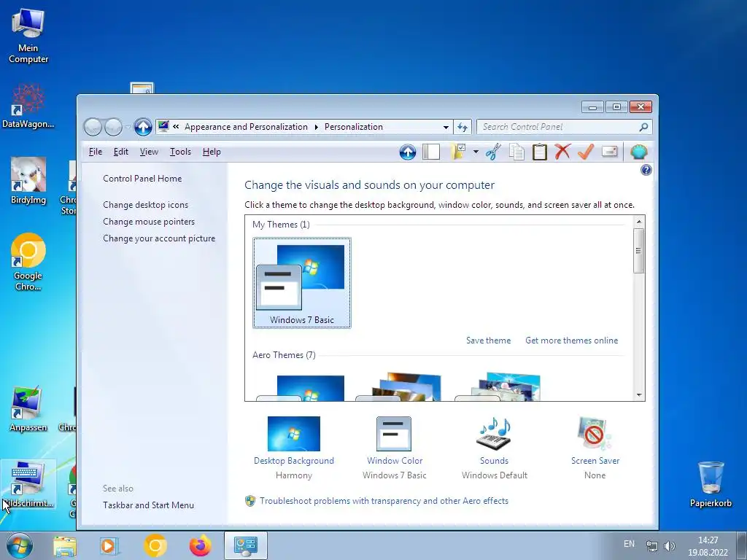This screenshot has width=747, height=560.
Task: Click the blue Up arrow in toolbar
Action: click(x=407, y=152)
